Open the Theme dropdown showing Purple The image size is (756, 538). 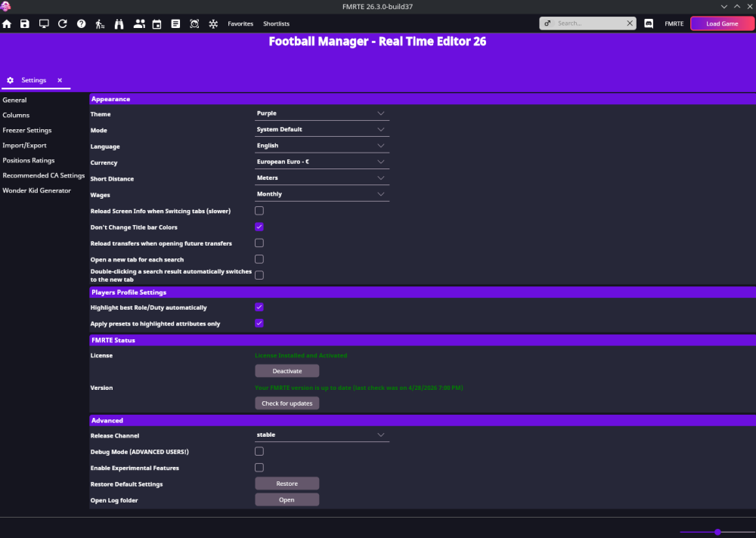coord(321,113)
